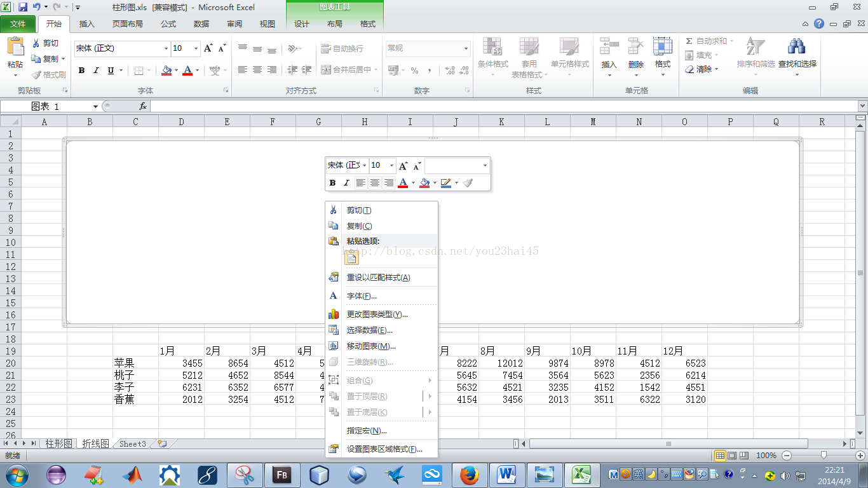Screen dimensions: 868x488
Task: Open Firefox from the taskbar
Action: [470, 475]
